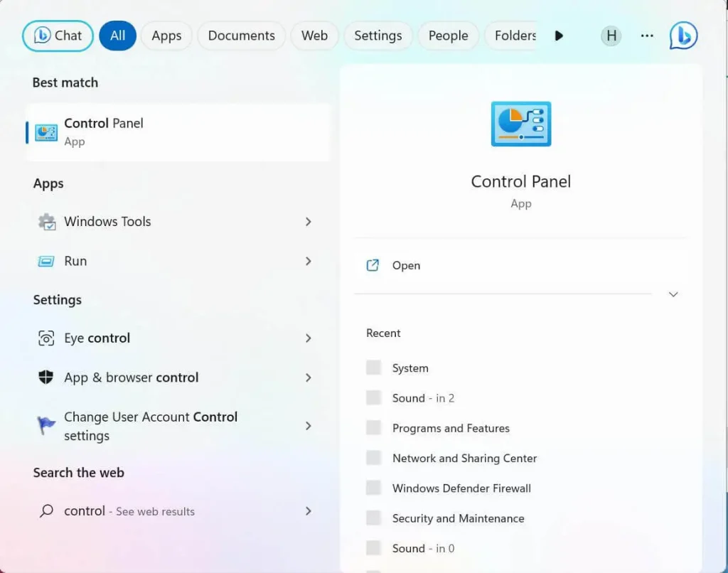
Task: Click the Run app icon
Action: coord(46,261)
